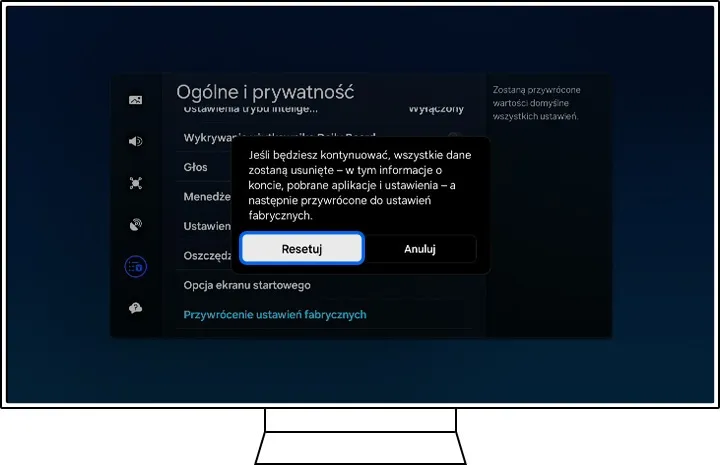Open Sound settings speaker icon
720x465 pixels.
pyautogui.click(x=135, y=141)
